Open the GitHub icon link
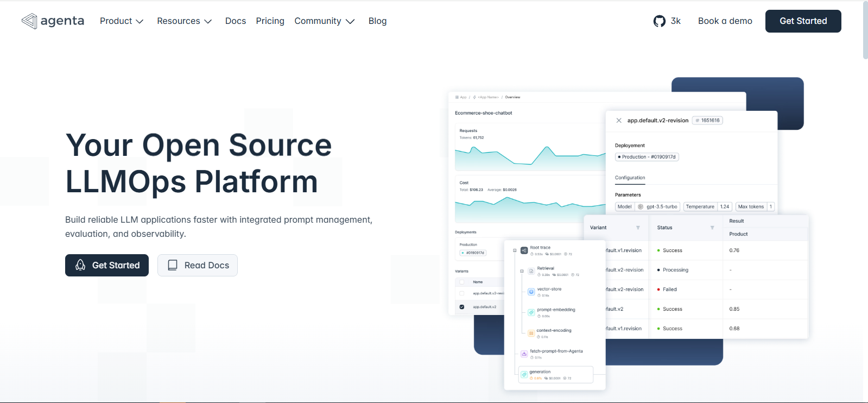The height and width of the screenshot is (403, 868). pos(660,21)
